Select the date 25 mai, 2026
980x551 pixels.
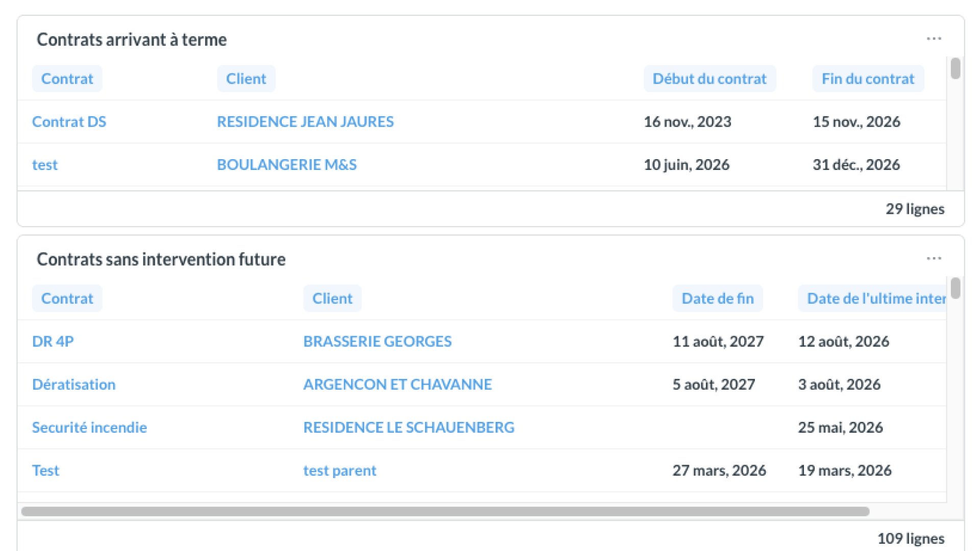pyautogui.click(x=841, y=428)
